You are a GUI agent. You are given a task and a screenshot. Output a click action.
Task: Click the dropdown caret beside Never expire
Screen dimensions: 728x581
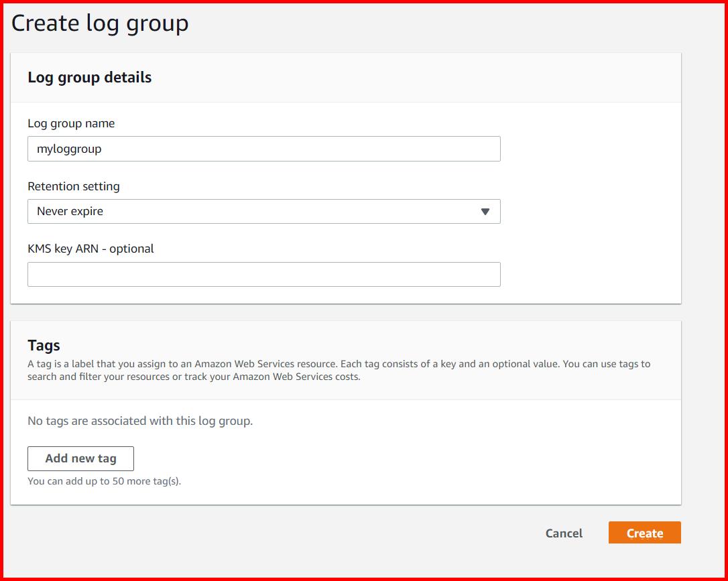tap(485, 211)
